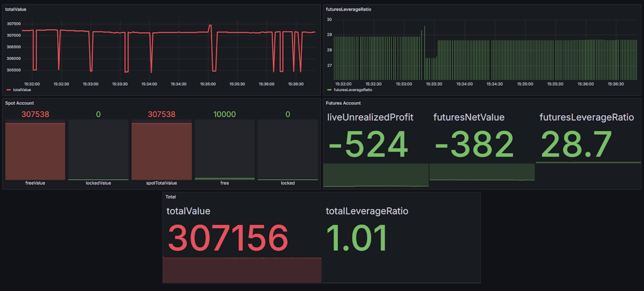Click the 27 y-axis tick in leverage chart

[x=330, y=65]
